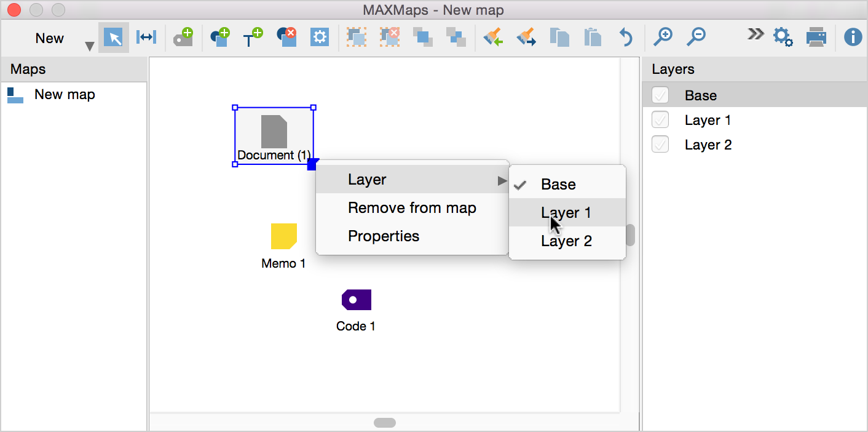Select the Layer 2 row in Layers panel
The image size is (868, 432).
755,145
